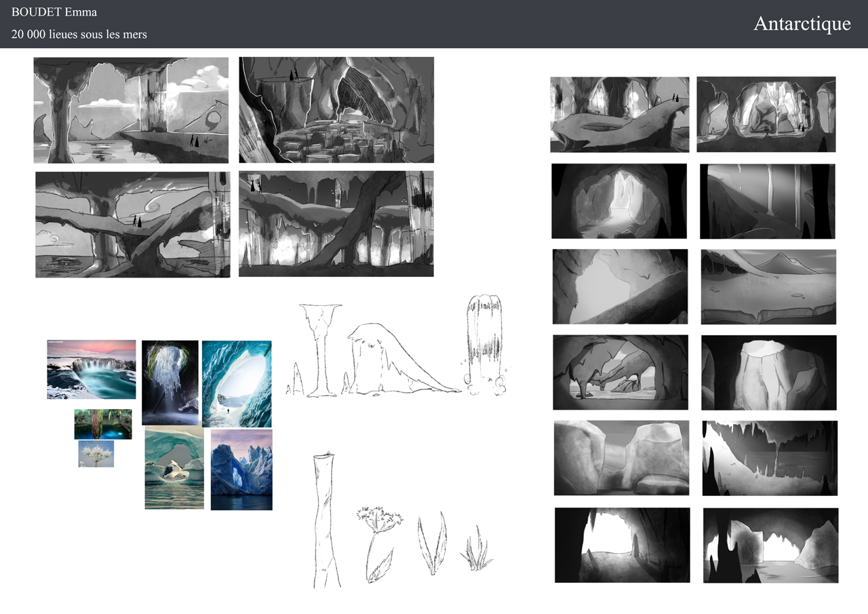Image resolution: width=868 pixels, height=614 pixels.
Task: Select thumbnail with light beam and tall pillars
Action: coord(768,202)
